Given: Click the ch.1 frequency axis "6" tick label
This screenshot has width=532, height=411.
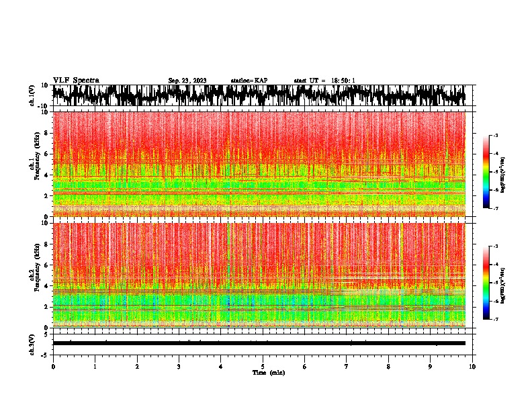Looking at the screenshot, I should coord(46,154).
